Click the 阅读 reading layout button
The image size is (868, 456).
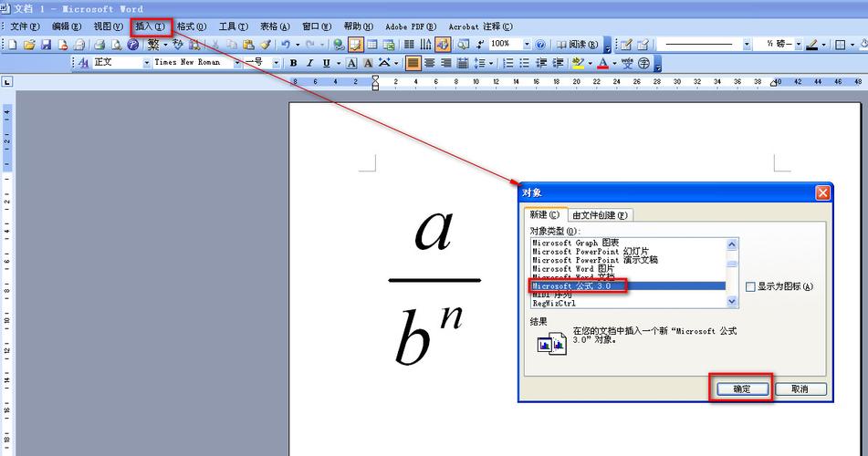tap(578, 45)
